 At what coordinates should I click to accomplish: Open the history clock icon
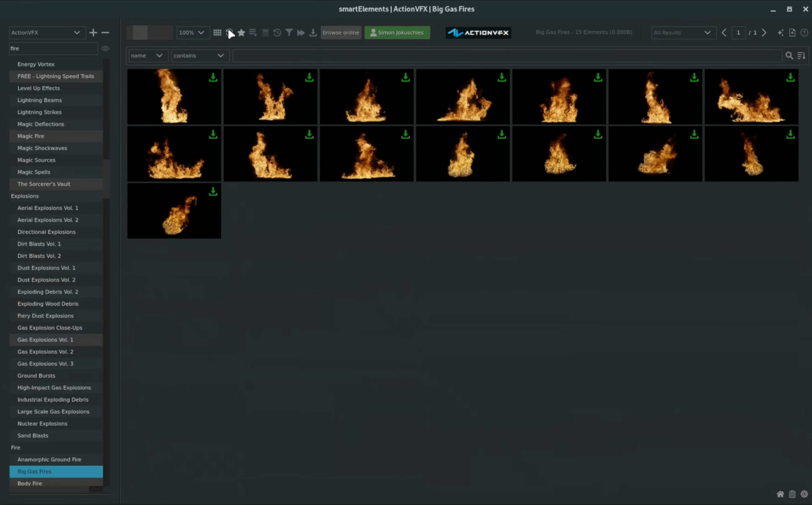tap(277, 33)
